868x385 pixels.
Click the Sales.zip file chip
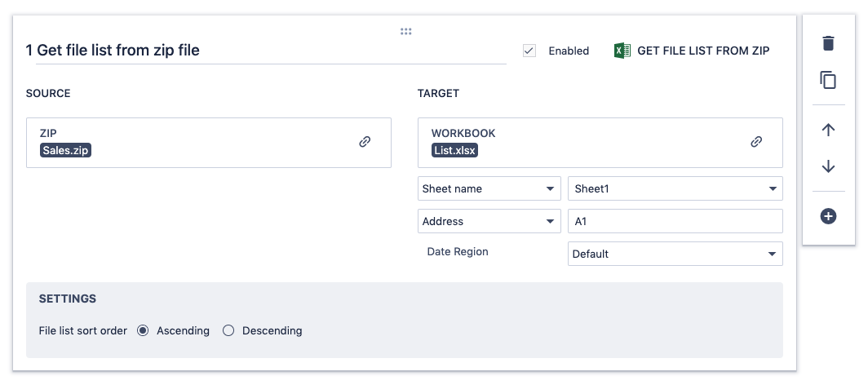[66, 150]
